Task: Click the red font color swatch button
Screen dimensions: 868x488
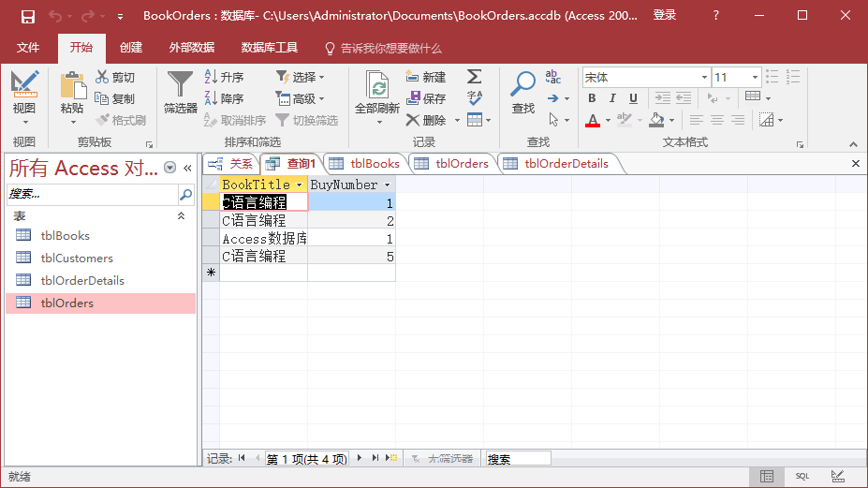Action: 592,120
